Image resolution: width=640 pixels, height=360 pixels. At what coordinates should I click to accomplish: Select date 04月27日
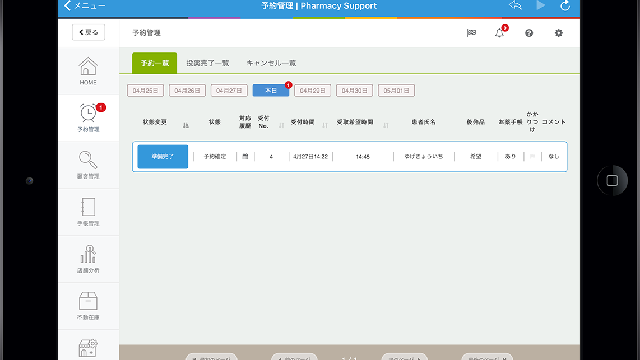click(229, 91)
